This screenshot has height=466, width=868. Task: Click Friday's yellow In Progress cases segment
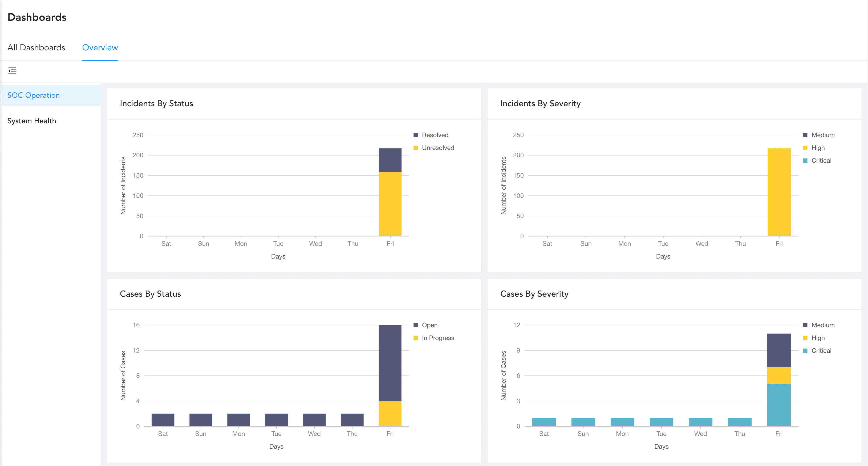click(390, 414)
